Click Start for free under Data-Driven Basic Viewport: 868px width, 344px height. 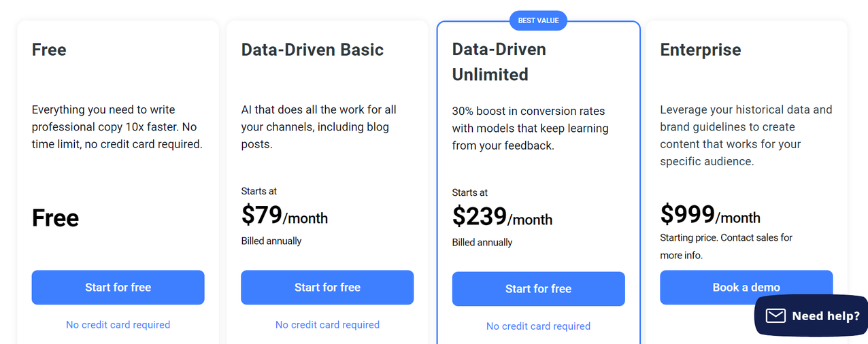pyautogui.click(x=327, y=288)
